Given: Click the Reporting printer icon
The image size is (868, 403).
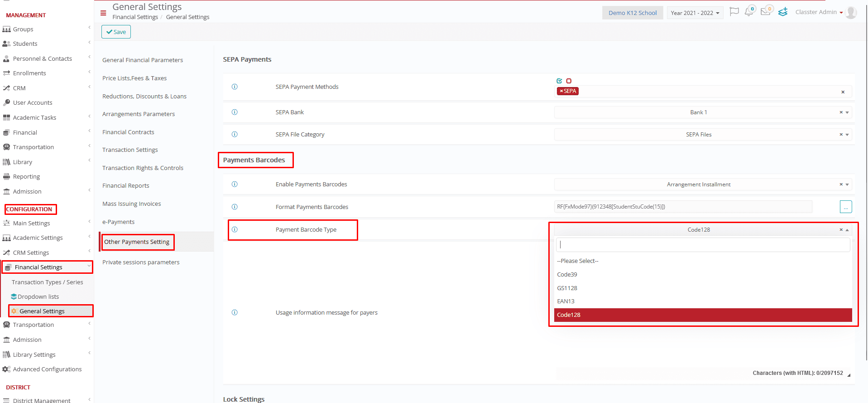Looking at the screenshot, I should point(6,176).
